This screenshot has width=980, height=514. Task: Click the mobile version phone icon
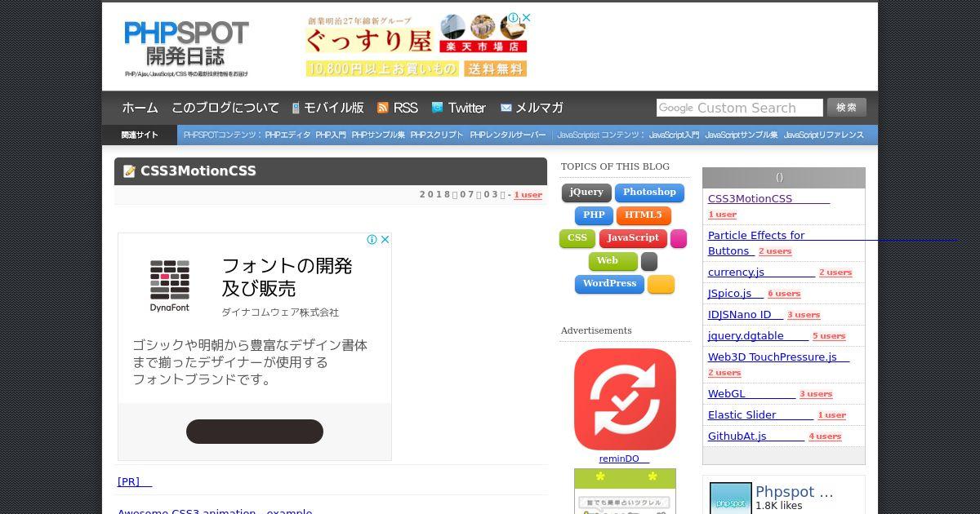(296, 108)
